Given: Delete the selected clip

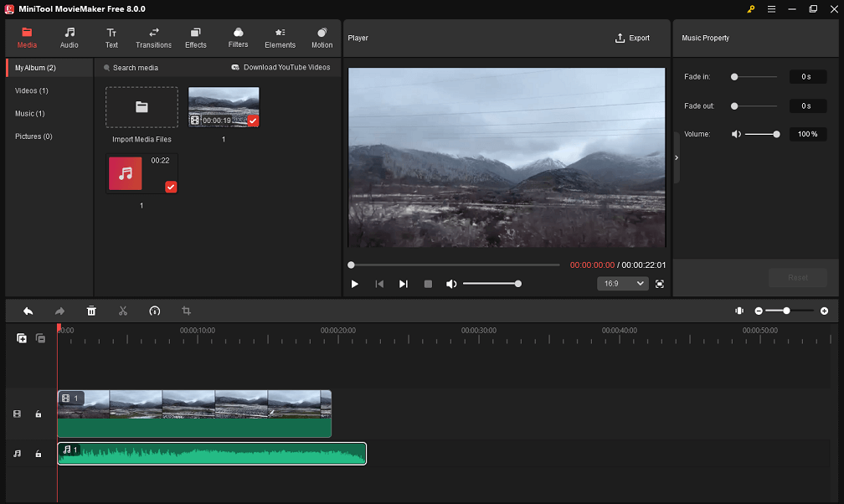Looking at the screenshot, I should 91,311.
